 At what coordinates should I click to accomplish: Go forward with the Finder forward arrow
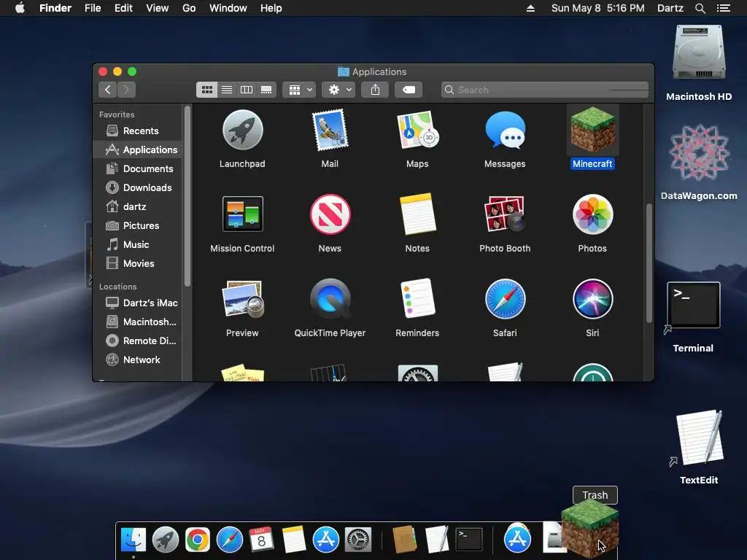[127, 90]
